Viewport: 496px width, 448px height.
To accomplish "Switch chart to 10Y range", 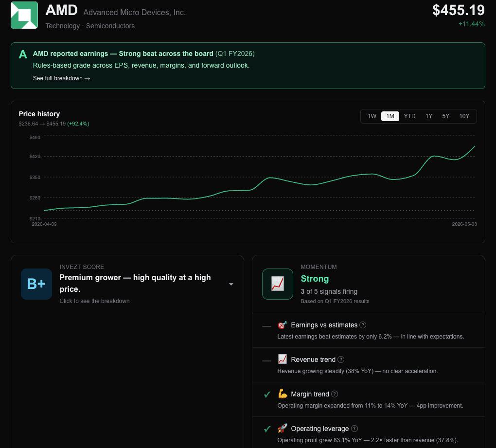I will 464,116.
